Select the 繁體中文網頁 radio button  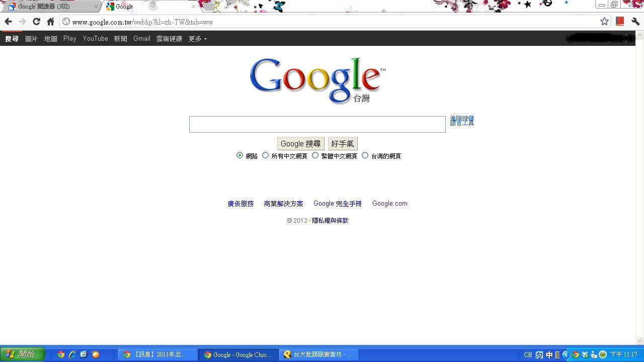(315, 155)
